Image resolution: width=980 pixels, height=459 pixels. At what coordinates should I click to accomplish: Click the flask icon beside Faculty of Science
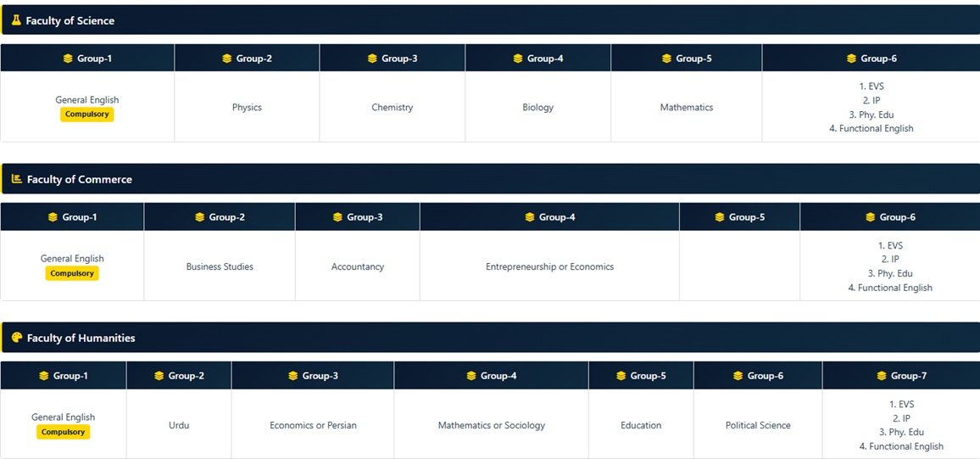coord(16,20)
